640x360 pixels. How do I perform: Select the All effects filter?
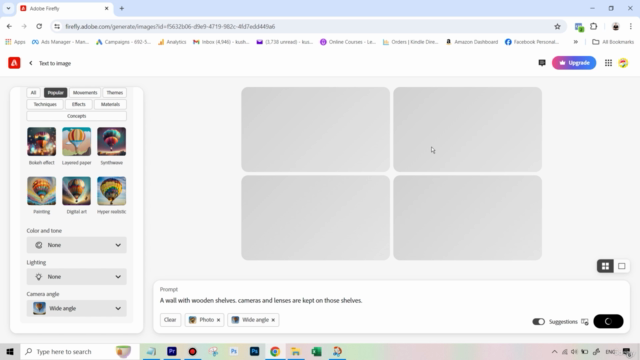[33, 93]
